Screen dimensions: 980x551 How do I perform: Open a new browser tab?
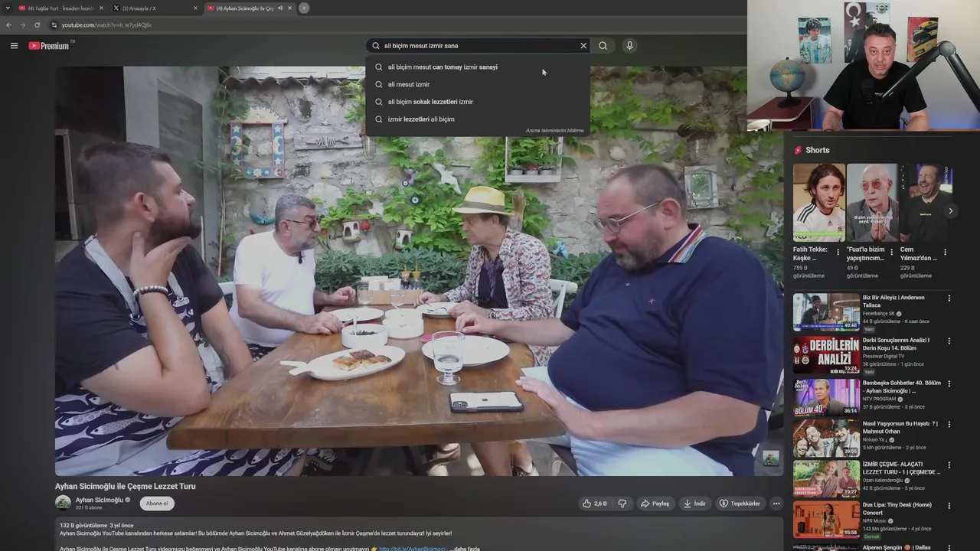click(x=304, y=8)
